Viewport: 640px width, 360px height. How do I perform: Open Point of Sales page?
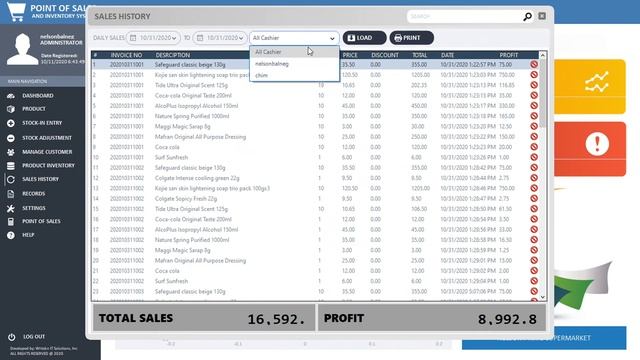tap(41, 221)
